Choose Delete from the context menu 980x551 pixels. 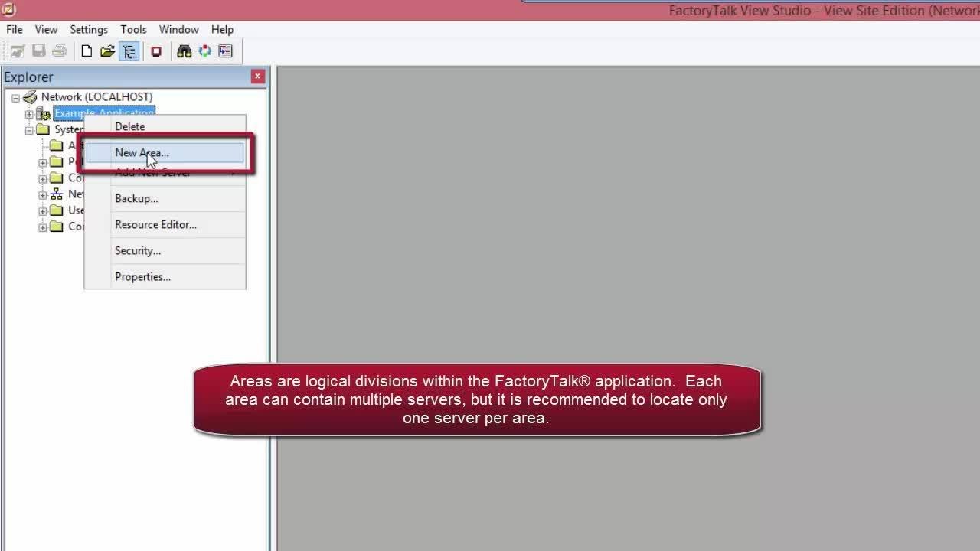point(165,126)
